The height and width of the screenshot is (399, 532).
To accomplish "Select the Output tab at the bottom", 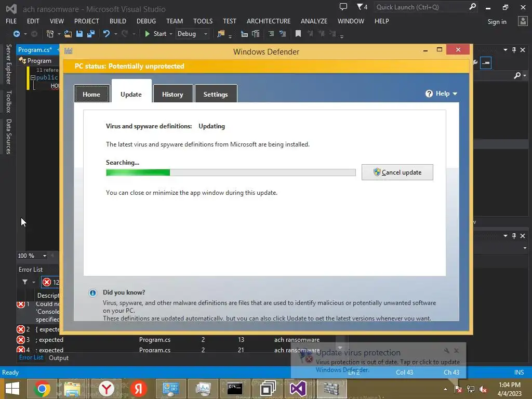I will coord(59,358).
